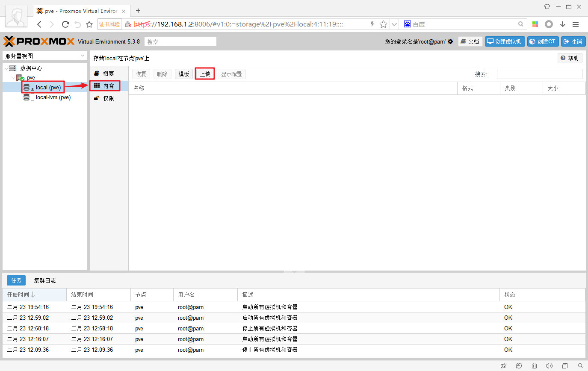This screenshot has width=588, height=371.
Task: Open the browser hamburger menu
Action: (576, 24)
